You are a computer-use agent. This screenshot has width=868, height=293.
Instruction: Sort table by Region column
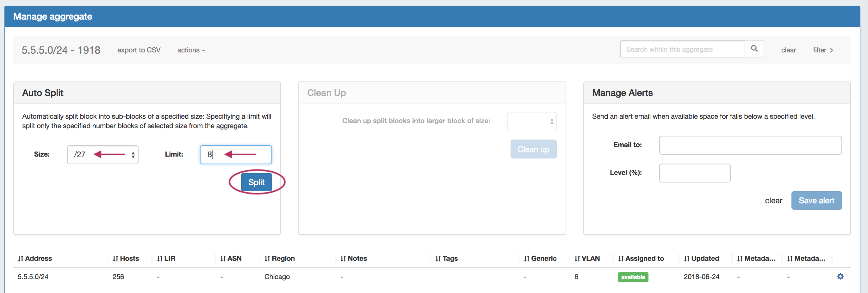tap(279, 258)
